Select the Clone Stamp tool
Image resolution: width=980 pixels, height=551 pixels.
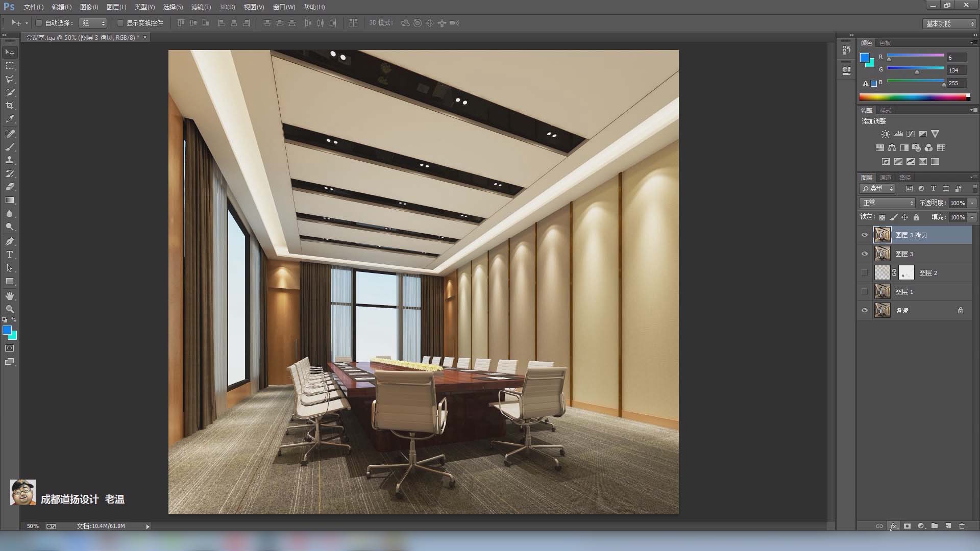coord(10,160)
